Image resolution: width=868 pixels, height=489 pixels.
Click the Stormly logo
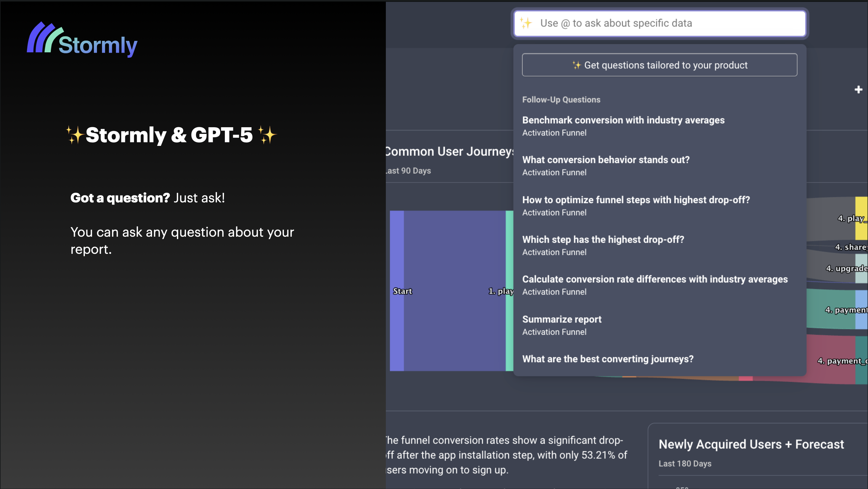pyautogui.click(x=82, y=39)
